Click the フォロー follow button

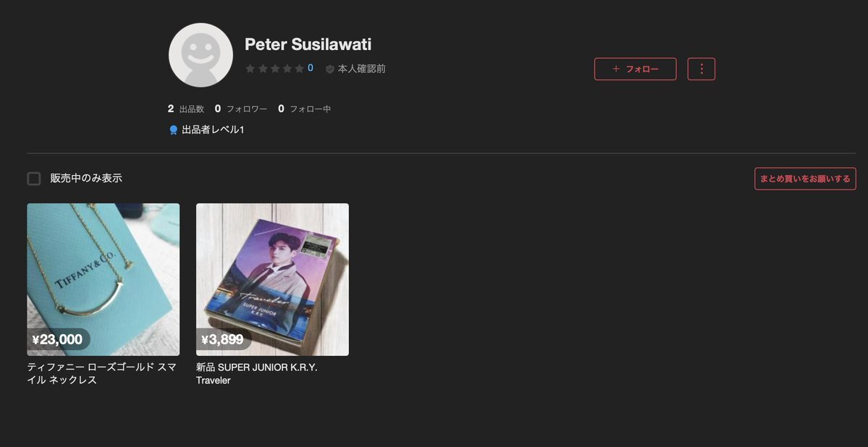(x=635, y=69)
